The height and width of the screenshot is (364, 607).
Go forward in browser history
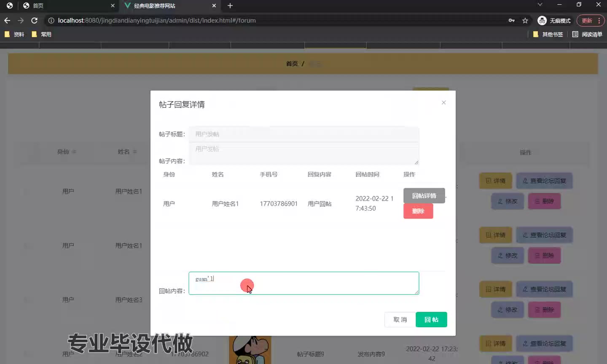point(21,20)
